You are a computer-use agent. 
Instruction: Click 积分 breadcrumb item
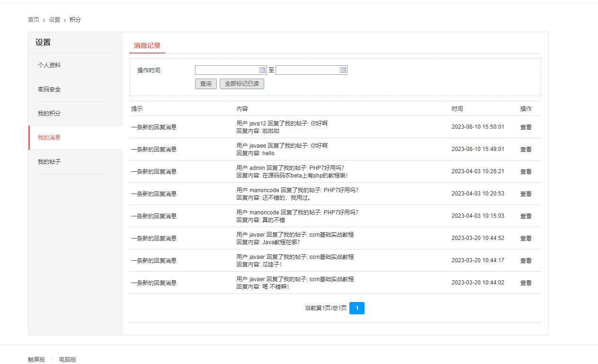point(75,20)
